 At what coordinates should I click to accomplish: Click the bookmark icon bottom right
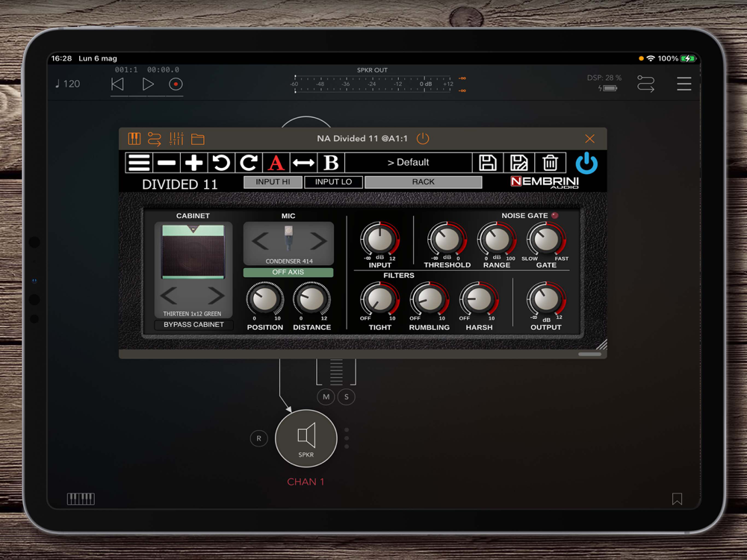677,499
